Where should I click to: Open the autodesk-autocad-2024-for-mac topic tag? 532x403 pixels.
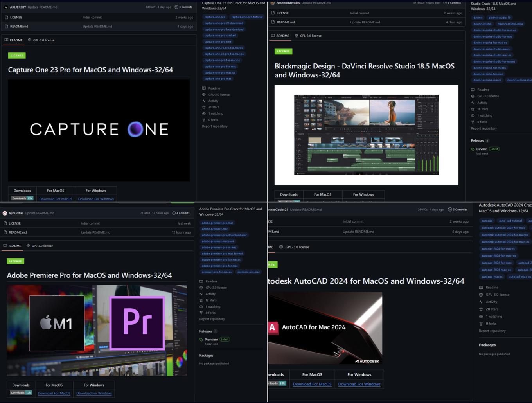pyautogui.click(x=503, y=228)
